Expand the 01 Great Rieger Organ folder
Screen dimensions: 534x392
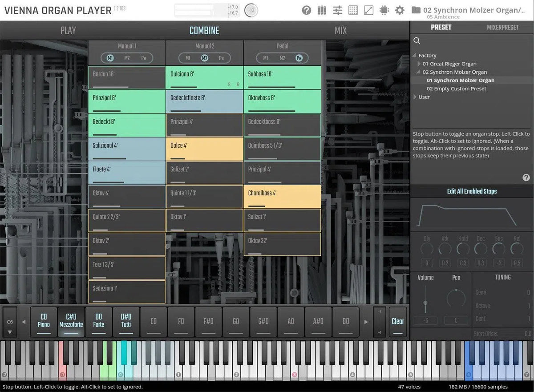click(418, 64)
